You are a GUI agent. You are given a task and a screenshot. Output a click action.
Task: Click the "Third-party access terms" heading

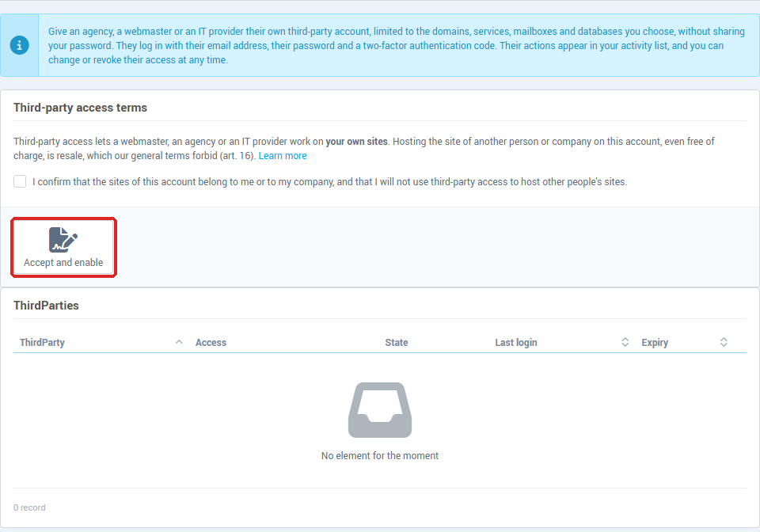coord(81,108)
